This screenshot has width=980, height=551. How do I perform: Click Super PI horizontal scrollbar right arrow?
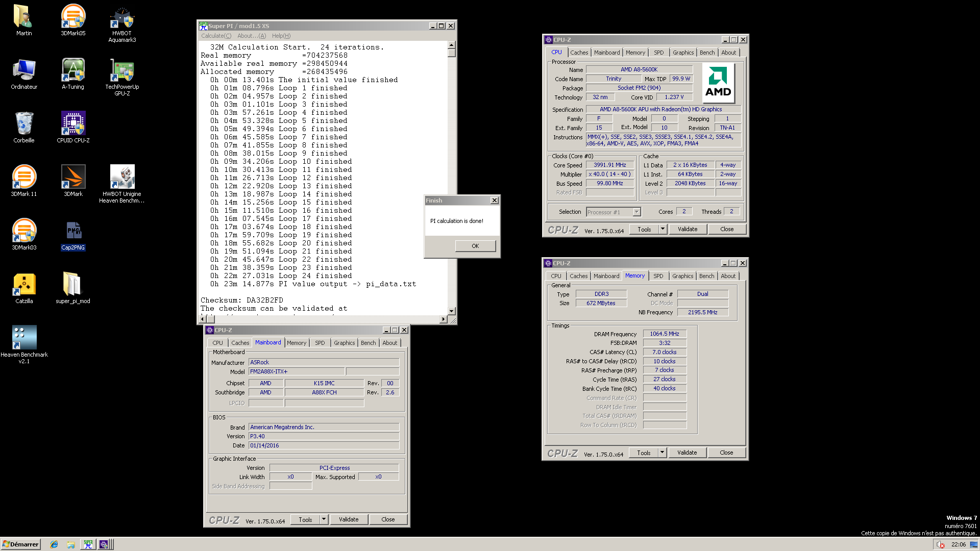pyautogui.click(x=443, y=319)
